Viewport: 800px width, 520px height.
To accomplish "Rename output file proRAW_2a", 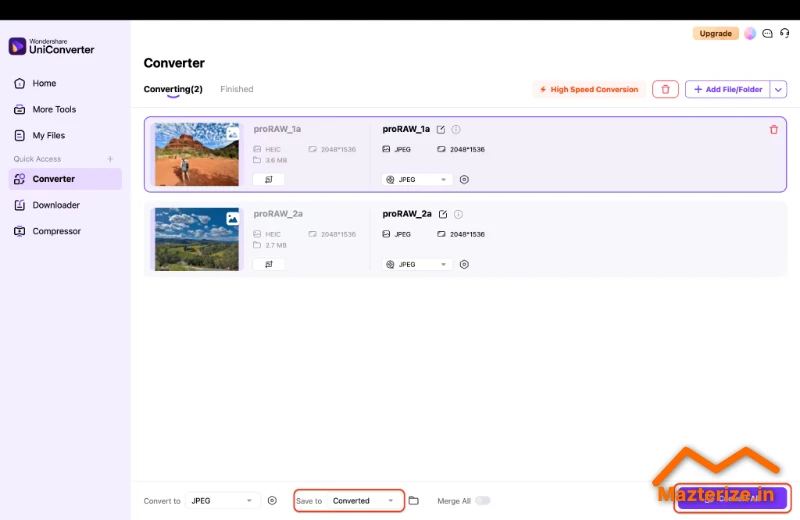I will [443, 214].
